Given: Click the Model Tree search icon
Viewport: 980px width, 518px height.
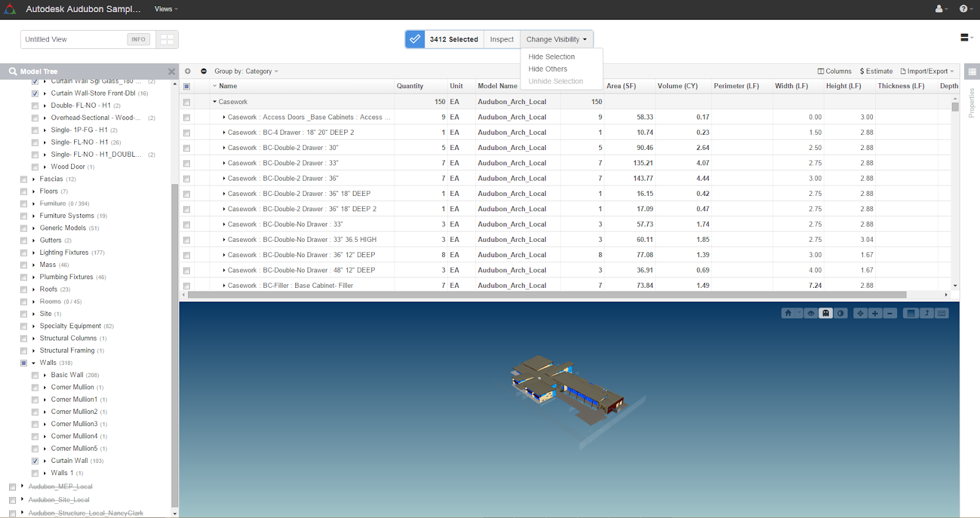Looking at the screenshot, I should point(12,72).
